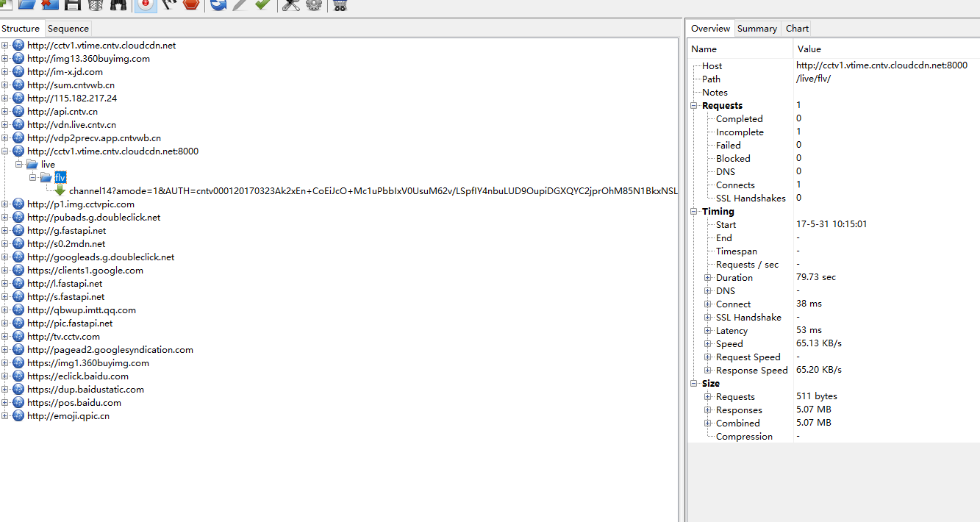This screenshot has width=980, height=522.
Task: Select http://qbwup.imtt.qq.com host
Action: [x=82, y=310]
